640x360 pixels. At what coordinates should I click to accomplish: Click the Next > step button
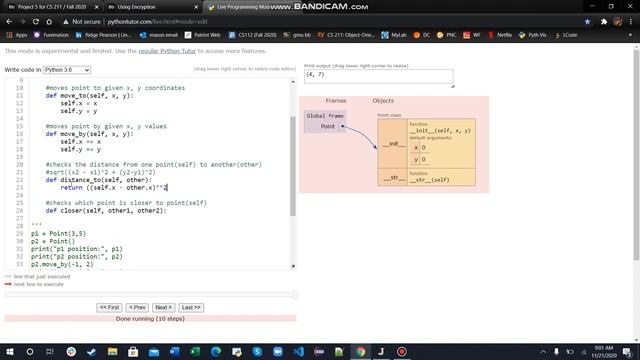pyautogui.click(x=163, y=307)
